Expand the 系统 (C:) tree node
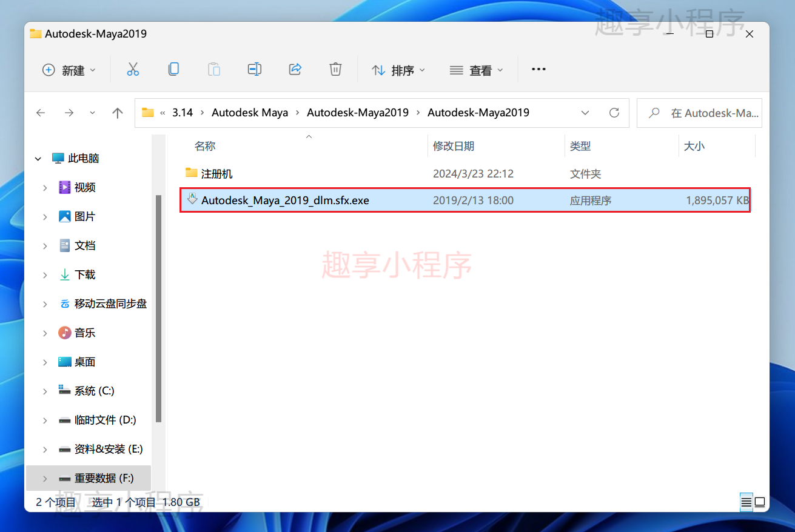The width and height of the screenshot is (795, 532). click(x=45, y=391)
